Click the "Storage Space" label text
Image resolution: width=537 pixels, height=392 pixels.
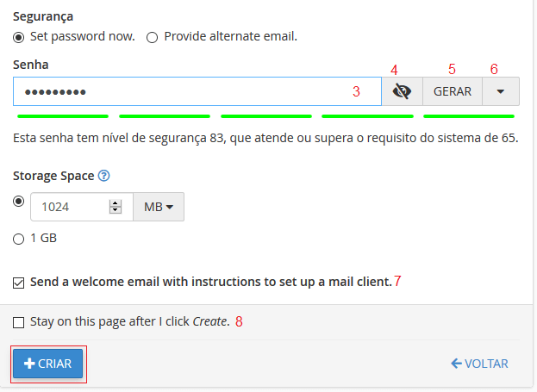[x=53, y=176]
